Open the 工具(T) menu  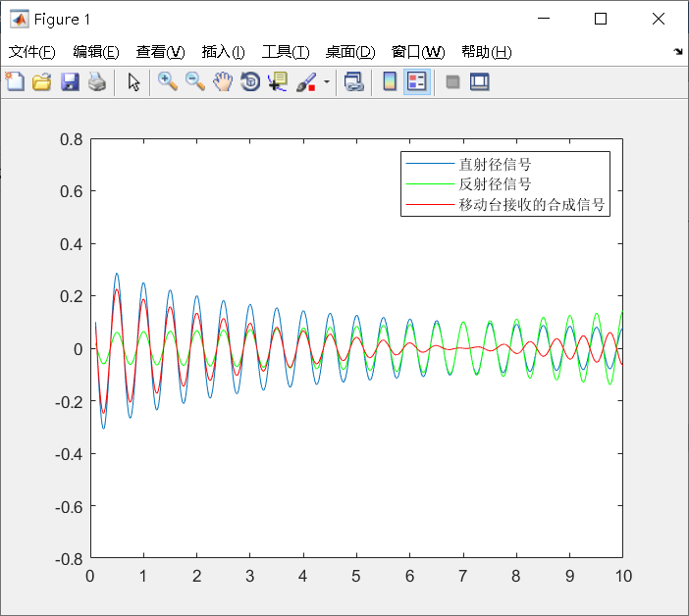[286, 52]
